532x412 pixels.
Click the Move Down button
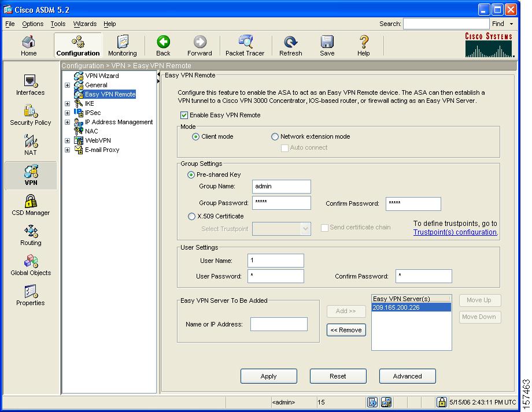480,317
